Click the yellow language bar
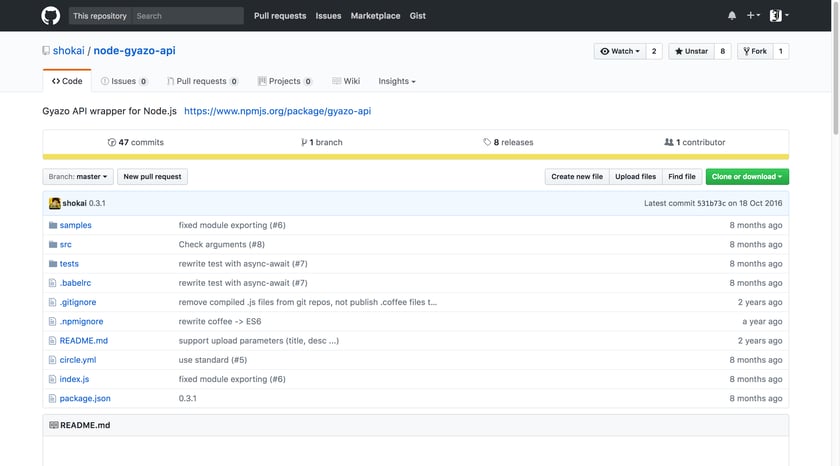The width and height of the screenshot is (840, 466). point(416,157)
